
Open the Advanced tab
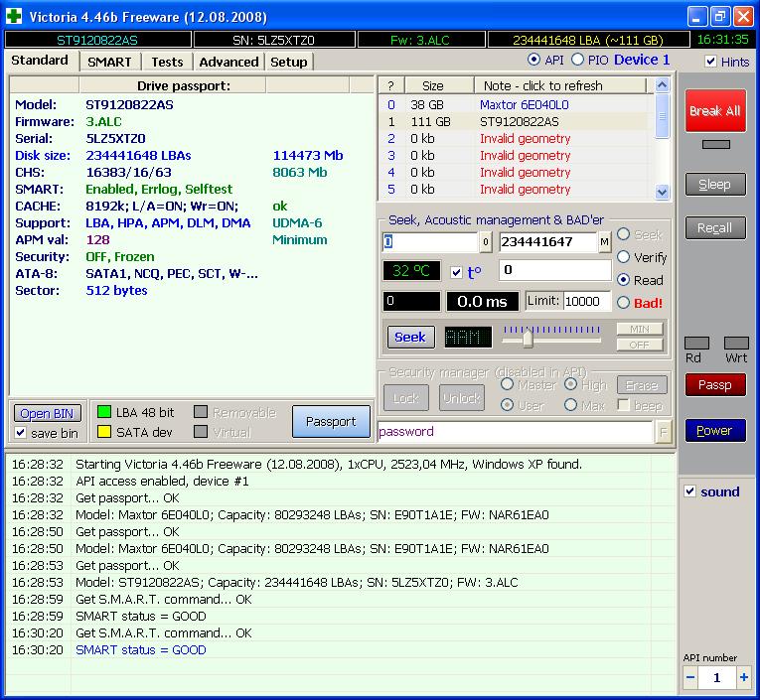[x=228, y=62]
